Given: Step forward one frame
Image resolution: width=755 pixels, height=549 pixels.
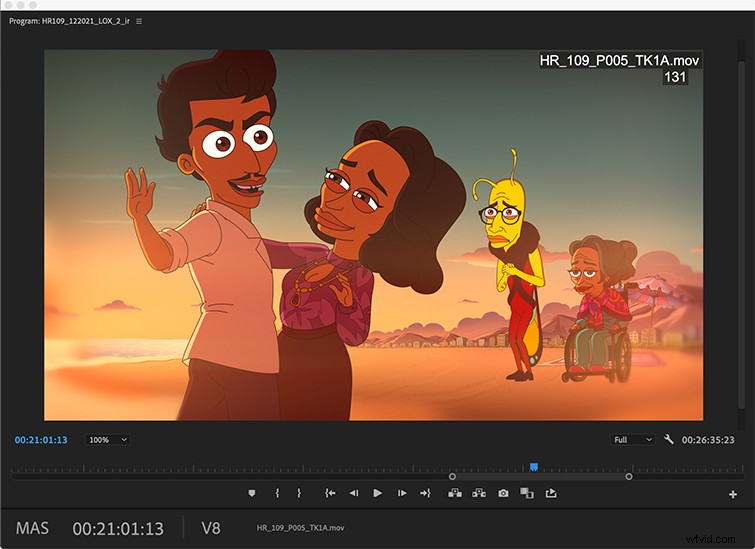Looking at the screenshot, I should pyautogui.click(x=402, y=493).
